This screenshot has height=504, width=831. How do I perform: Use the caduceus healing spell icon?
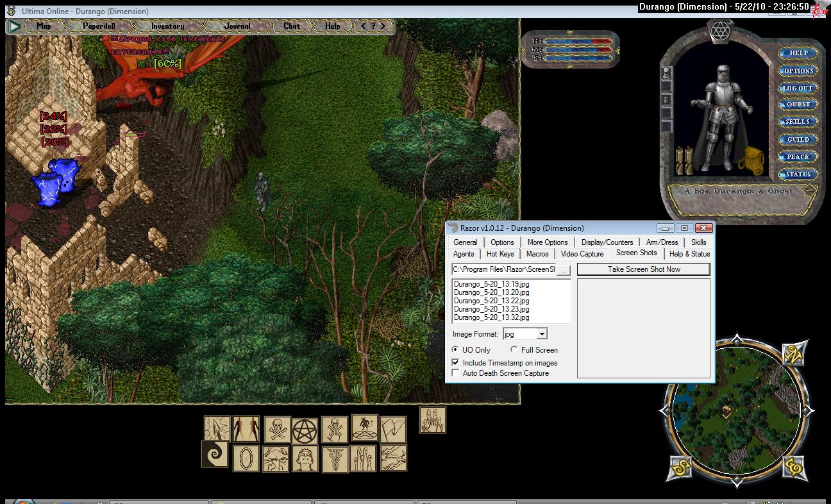(x=334, y=458)
